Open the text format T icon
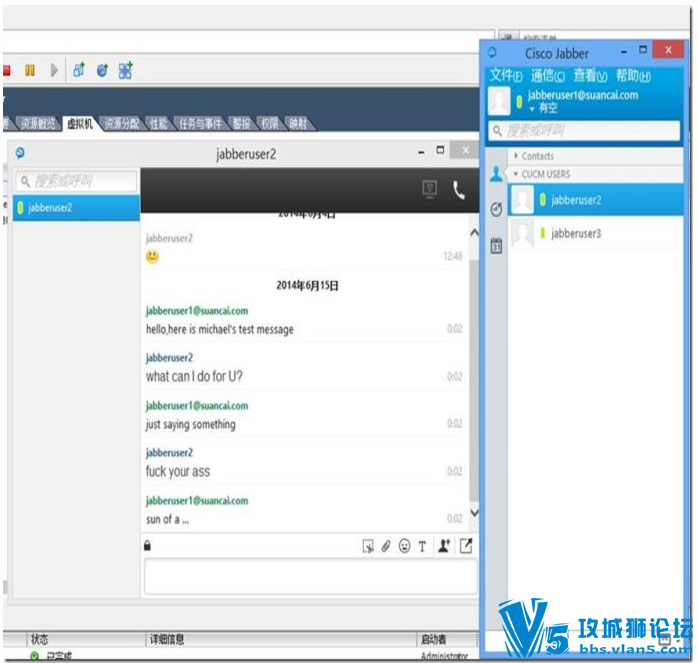This screenshot has width=698, height=663. point(422,546)
